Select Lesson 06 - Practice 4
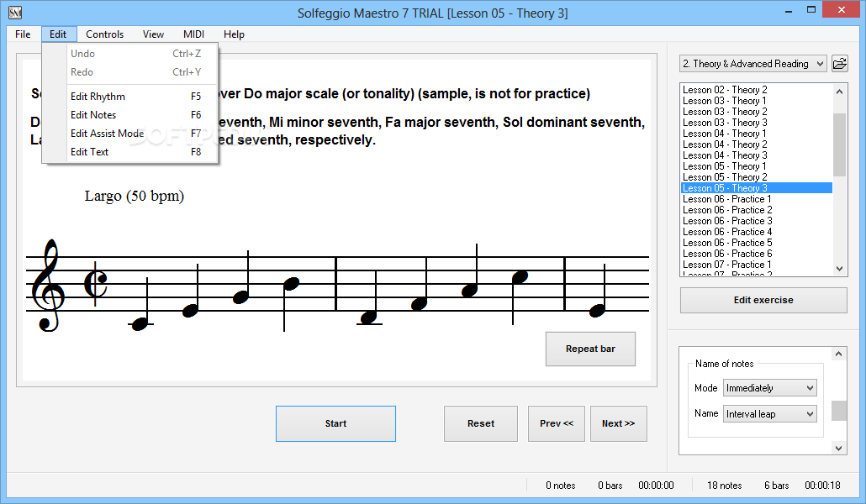The height and width of the screenshot is (504, 866). coord(756,232)
